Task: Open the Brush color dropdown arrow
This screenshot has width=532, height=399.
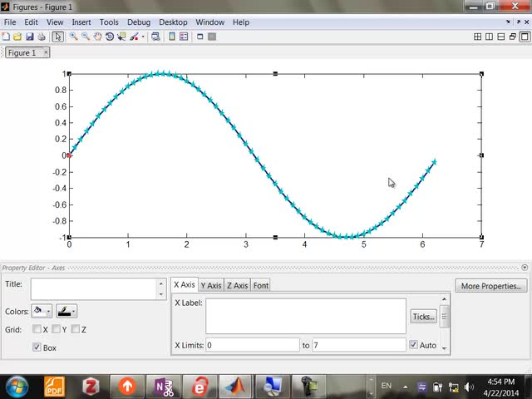Action: pyautogui.click(x=143, y=37)
